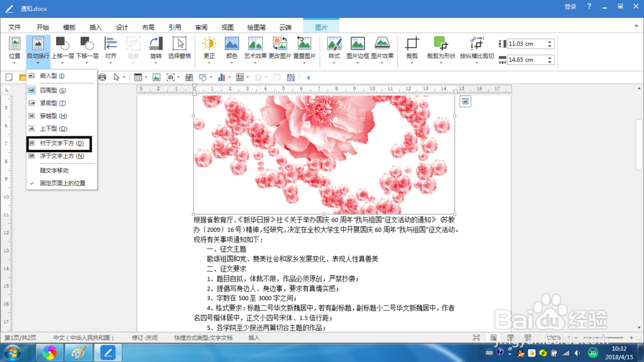Click the insert table icon in quick toolbar

click(138, 77)
